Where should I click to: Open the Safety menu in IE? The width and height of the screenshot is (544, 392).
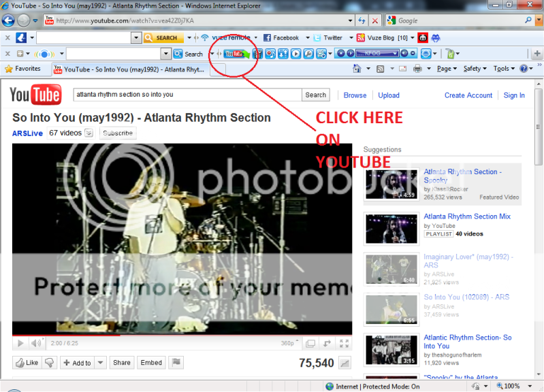point(474,69)
